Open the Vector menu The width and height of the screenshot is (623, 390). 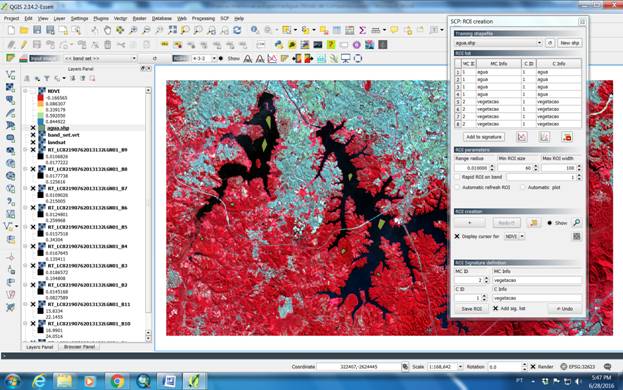(120, 19)
